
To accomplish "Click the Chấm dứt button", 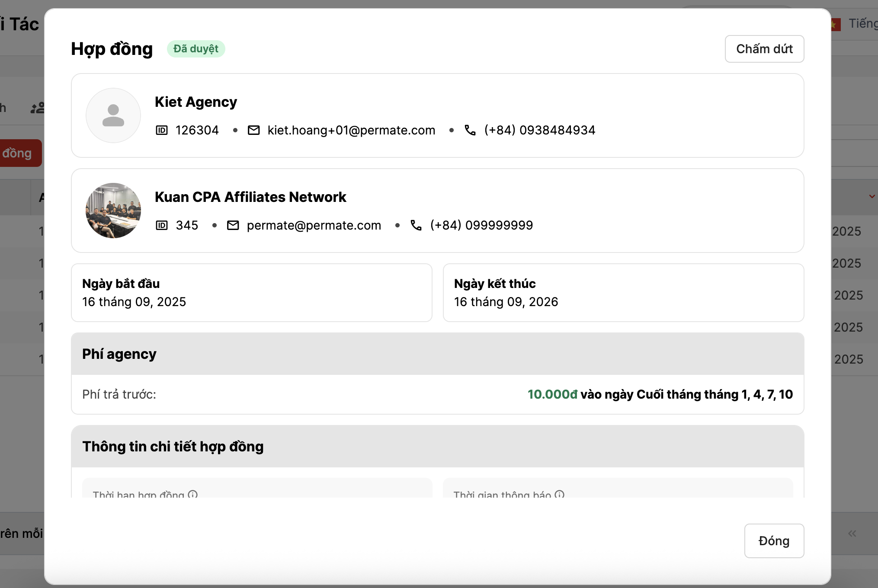I will 764,49.
